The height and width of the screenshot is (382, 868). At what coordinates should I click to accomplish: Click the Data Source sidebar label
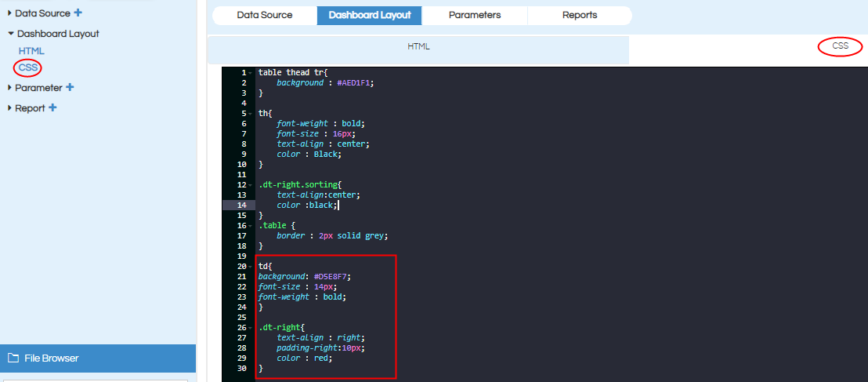(x=42, y=13)
